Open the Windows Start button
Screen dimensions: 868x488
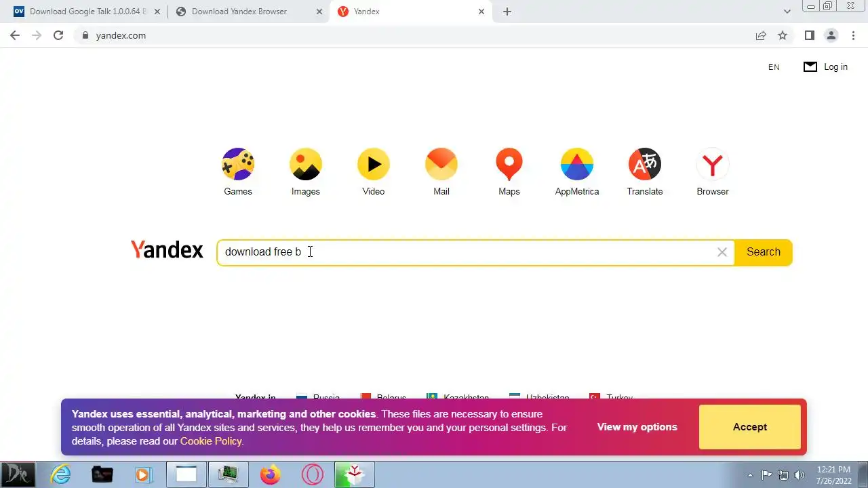click(18, 474)
